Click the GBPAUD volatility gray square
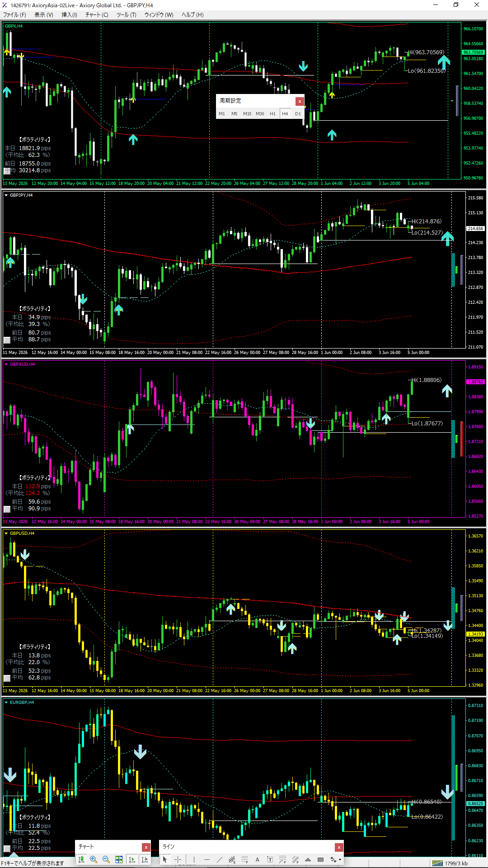This screenshot has width=488, height=868. (7, 509)
